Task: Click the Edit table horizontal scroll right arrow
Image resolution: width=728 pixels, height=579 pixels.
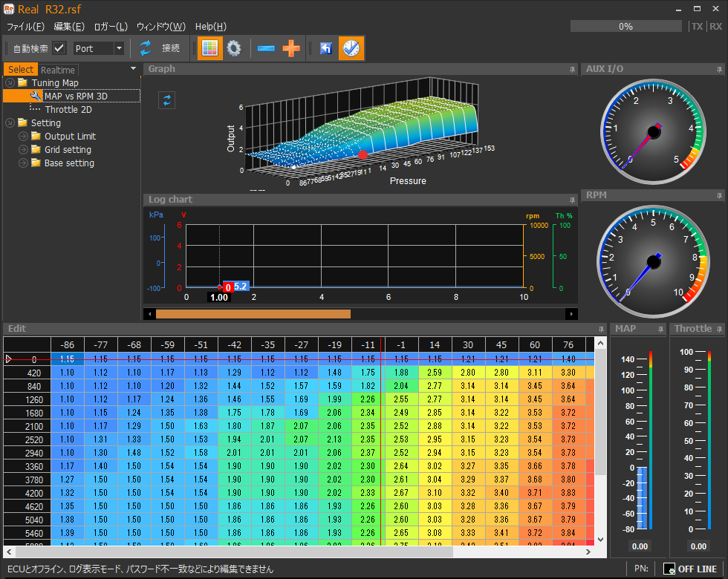Action: click(x=588, y=552)
